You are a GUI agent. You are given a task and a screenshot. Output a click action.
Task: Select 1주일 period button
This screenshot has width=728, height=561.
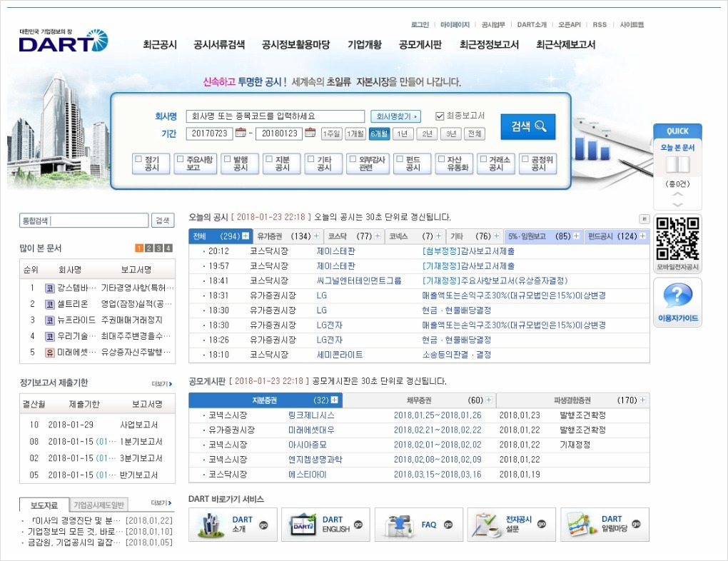[x=331, y=133]
